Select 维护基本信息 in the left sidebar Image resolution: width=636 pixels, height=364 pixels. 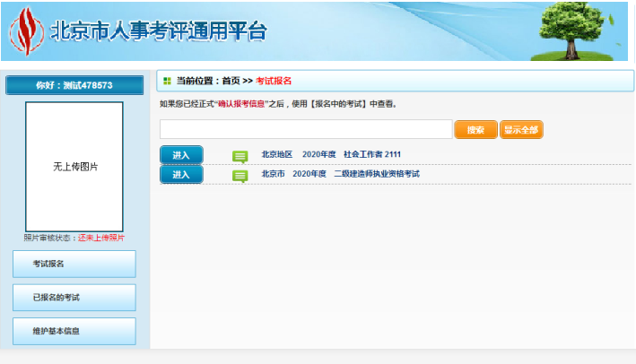click(74, 331)
